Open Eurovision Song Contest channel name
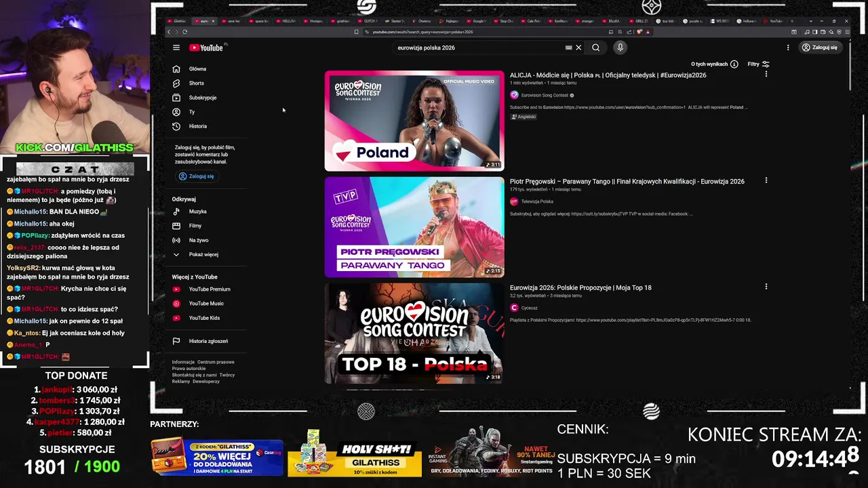 click(545, 96)
